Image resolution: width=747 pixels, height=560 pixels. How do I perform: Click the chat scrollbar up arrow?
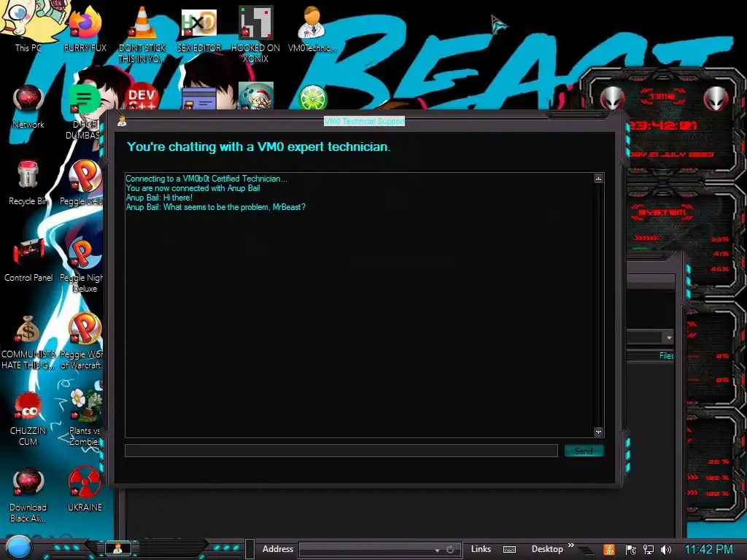point(598,179)
